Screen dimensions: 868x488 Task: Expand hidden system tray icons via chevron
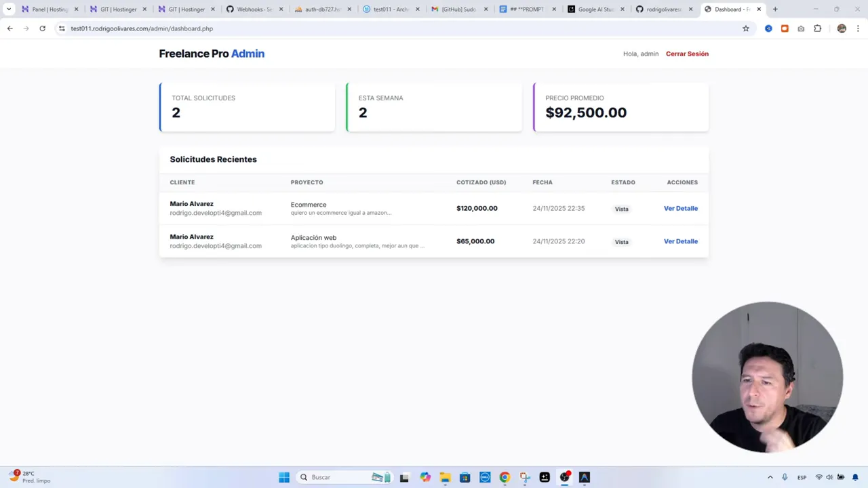click(770, 477)
